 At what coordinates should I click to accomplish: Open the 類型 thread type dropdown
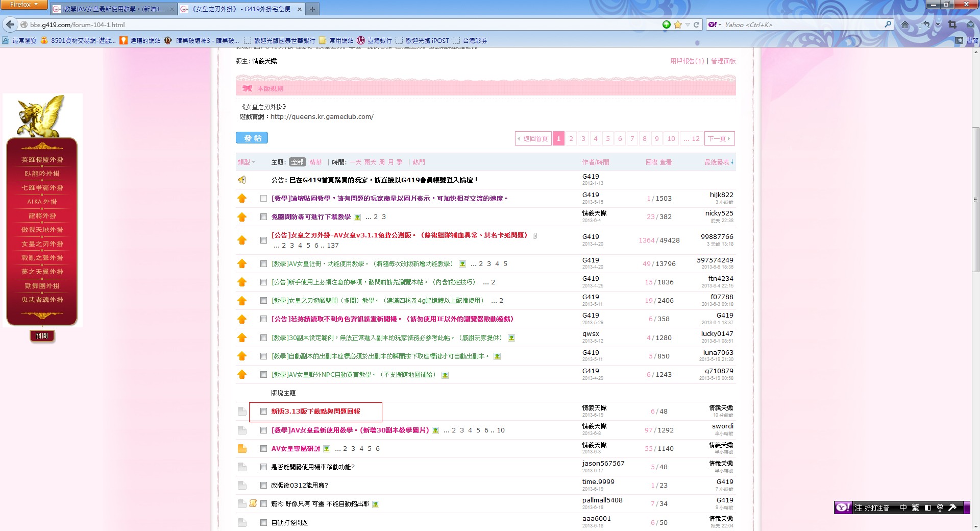coord(246,162)
